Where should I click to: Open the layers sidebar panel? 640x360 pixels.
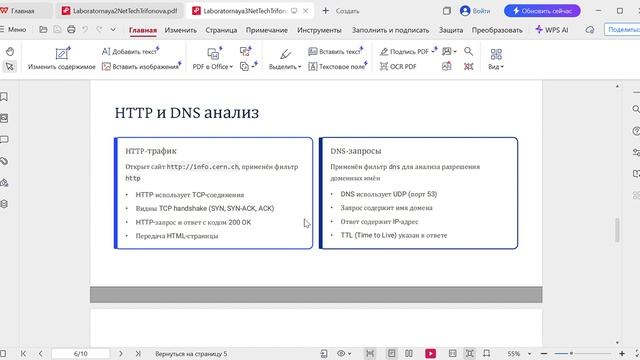(4, 204)
